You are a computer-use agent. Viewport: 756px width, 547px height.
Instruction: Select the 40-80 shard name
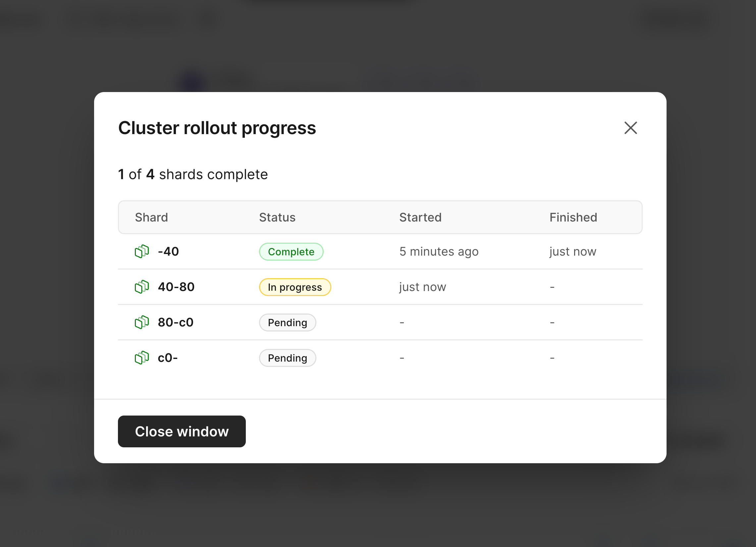176,287
